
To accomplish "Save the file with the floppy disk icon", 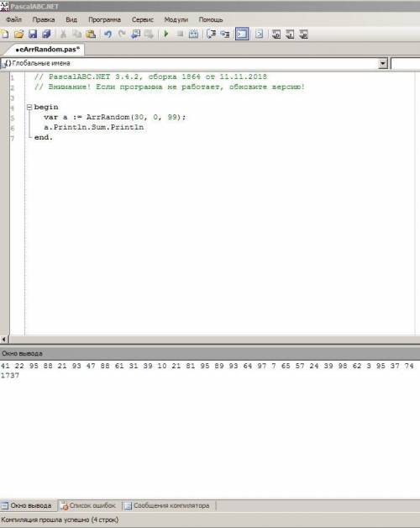I will (x=33, y=34).
